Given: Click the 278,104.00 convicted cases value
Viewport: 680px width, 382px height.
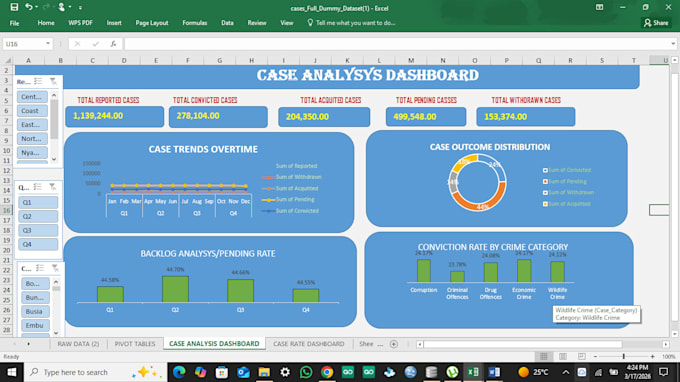Looking at the screenshot, I should click(x=198, y=116).
